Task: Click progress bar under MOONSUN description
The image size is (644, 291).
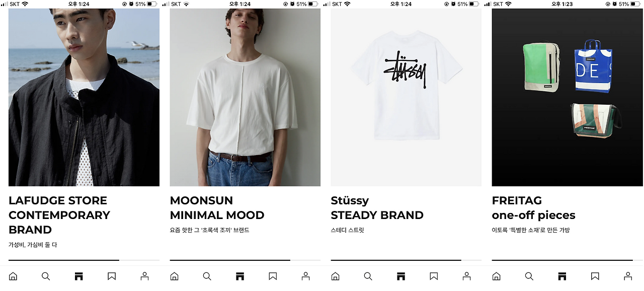Action: pos(245,260)
